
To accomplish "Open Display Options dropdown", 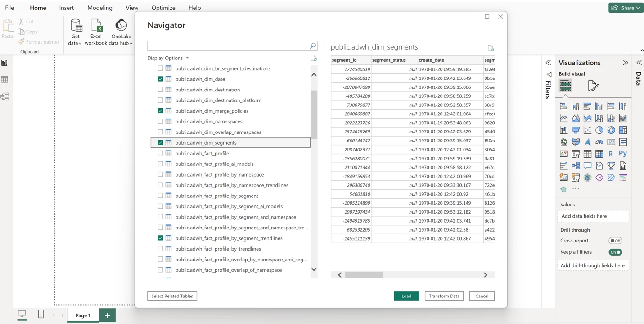I will click(x=168, y=58).
